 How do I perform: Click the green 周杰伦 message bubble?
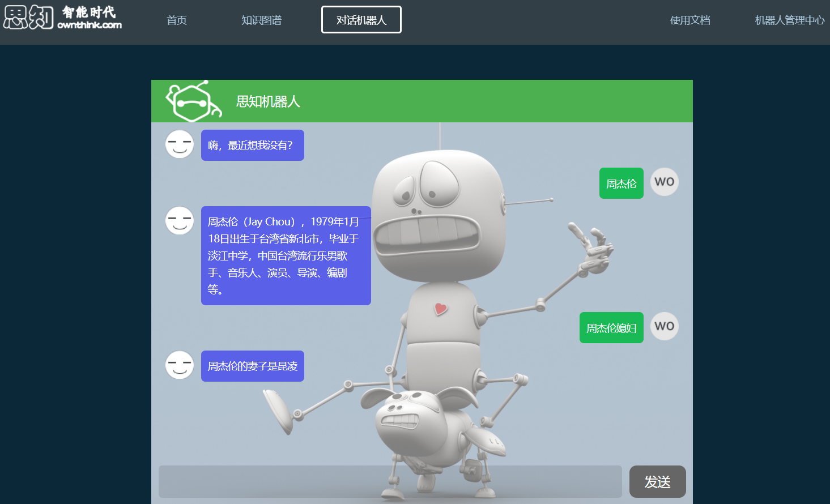click(622, 183)
